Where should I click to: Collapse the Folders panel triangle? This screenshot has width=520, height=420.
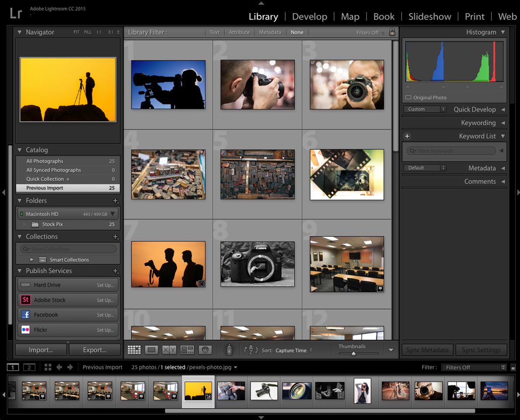click(20, 201)
